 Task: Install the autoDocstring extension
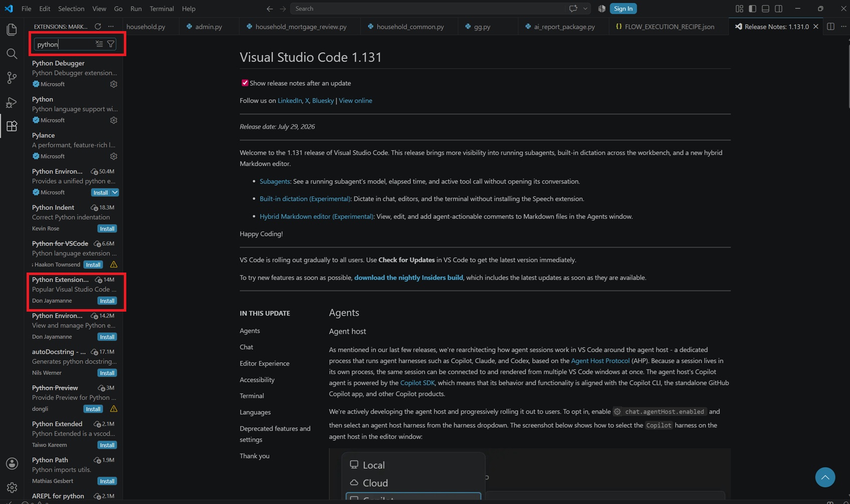[107, 373]
